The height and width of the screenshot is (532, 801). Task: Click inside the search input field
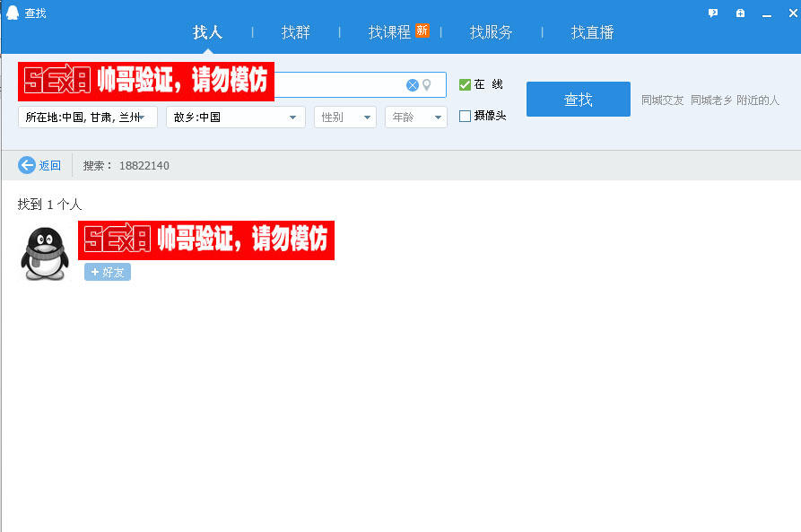[350, 84]
